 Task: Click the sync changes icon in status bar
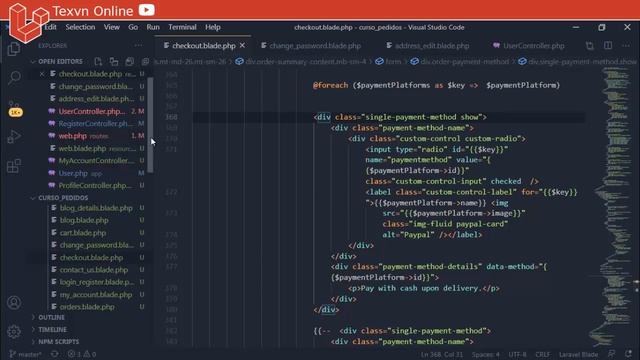point(54,354)
